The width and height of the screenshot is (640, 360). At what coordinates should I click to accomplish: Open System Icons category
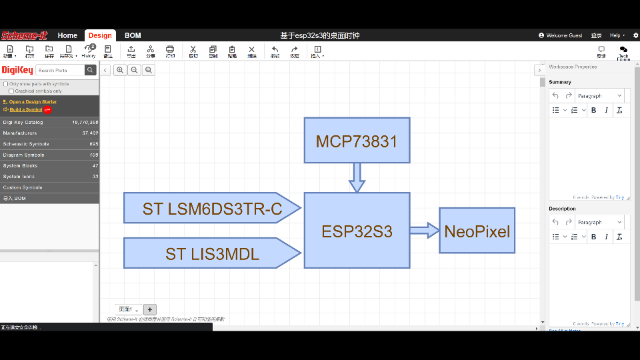(49, 176)
